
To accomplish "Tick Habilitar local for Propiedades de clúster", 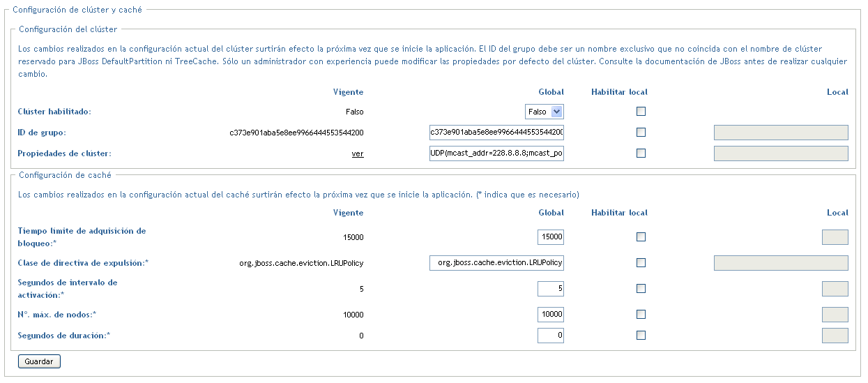I will 641,153.
